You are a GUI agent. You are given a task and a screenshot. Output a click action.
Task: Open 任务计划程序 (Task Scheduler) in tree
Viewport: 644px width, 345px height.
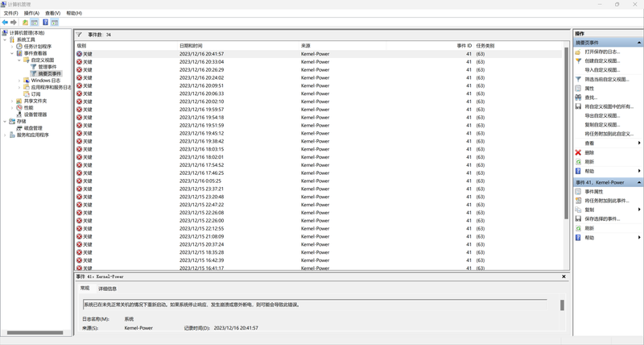(x=37, y=47)
